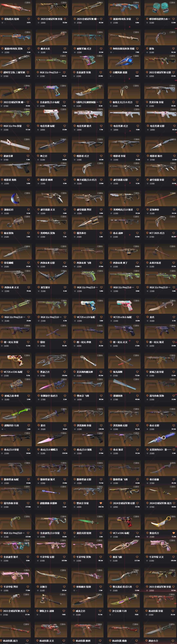The height and width of the screenshot is (644, 177).
Task: Click heart icon beside 魔术火花
Action: click(65, 49)
